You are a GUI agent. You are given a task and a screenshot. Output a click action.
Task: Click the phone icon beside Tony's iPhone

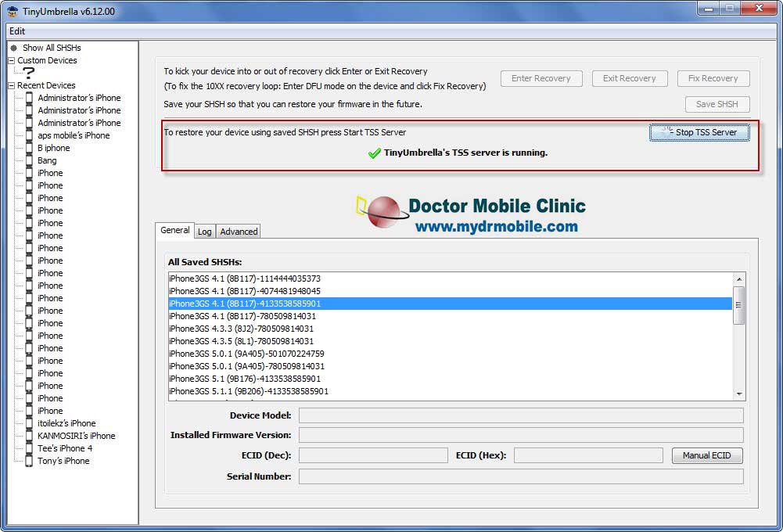29,461
